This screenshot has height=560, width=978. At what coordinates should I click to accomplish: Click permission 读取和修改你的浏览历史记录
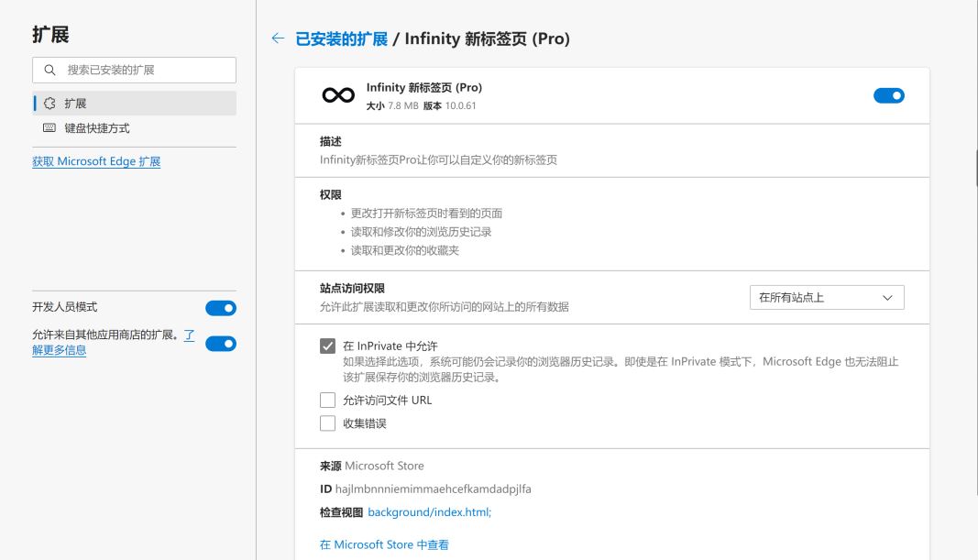tap(421, 232)
